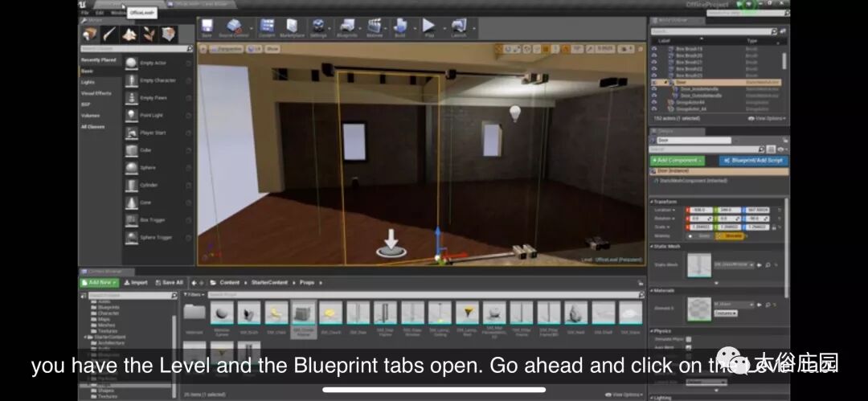
Task: Select Box Trigger in placement list
Action: (158, 220)
